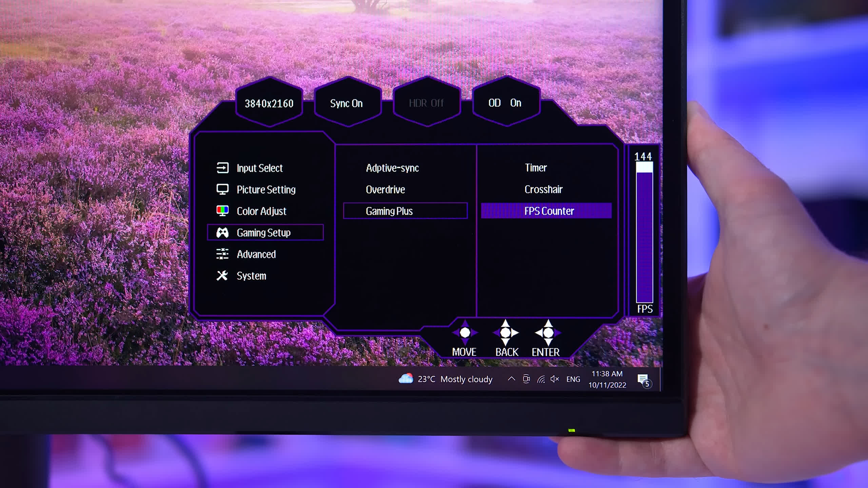Click the Advanced sliders icon
868x488 pixels.
click(x=222, y=254)
